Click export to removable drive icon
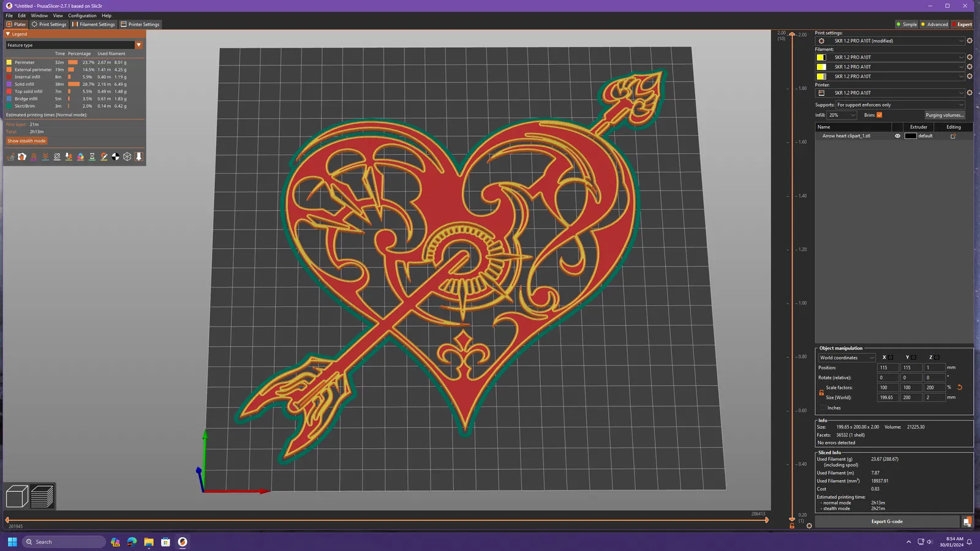Viewport: 980px width, 551px height. pos(967,522)
